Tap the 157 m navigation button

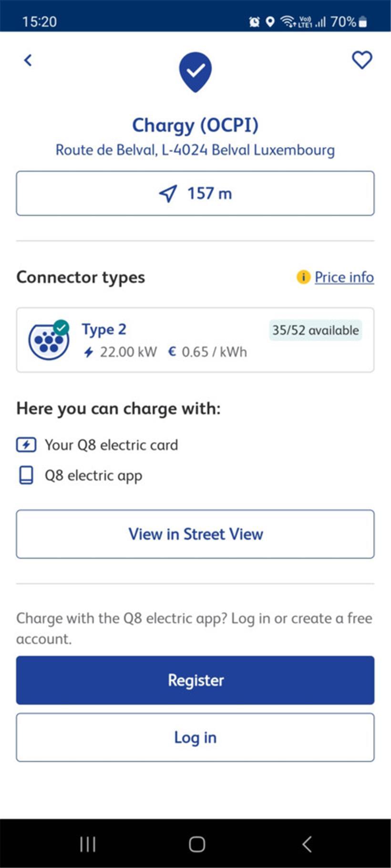coord(195,193)
